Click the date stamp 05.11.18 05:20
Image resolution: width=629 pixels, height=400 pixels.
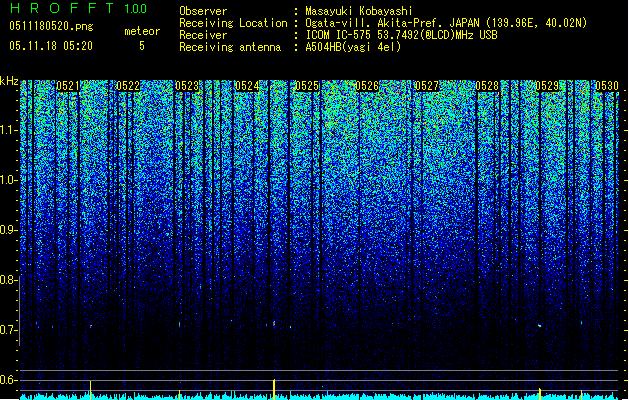[x=51, y=46]
